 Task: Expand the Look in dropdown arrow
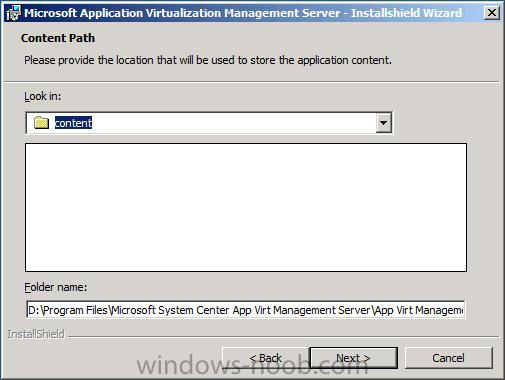tap(384, 123)
